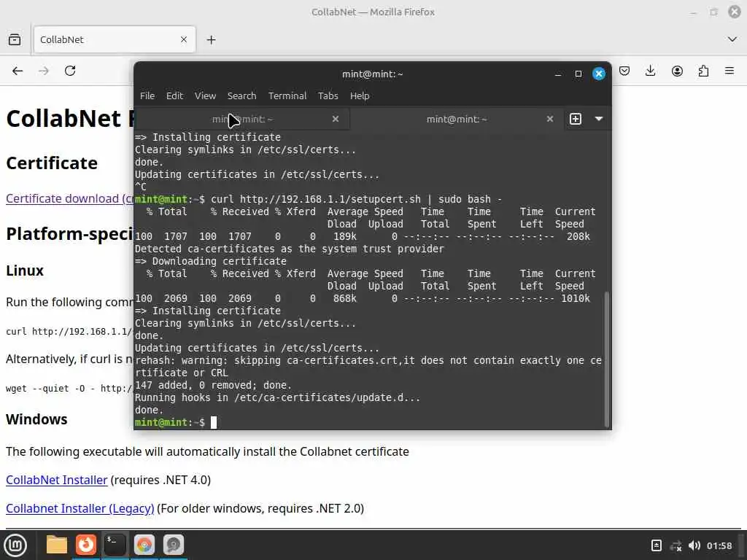Open the Firefox hamburger menu

click(729, 71)
